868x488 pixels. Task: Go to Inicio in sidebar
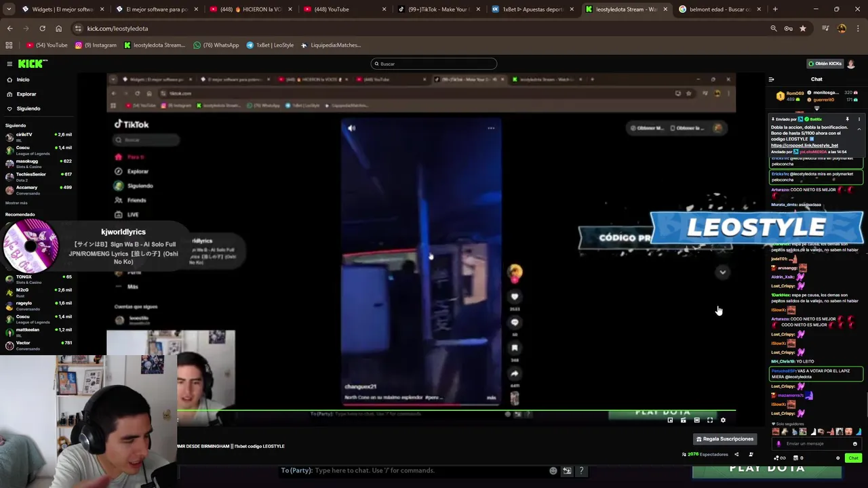(x=23, y=80)
